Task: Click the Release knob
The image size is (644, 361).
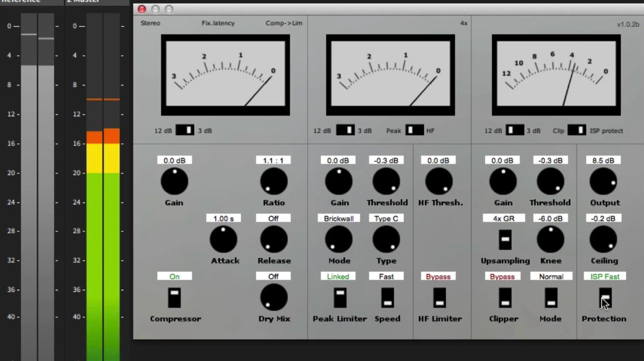Action: coord(274,239)
